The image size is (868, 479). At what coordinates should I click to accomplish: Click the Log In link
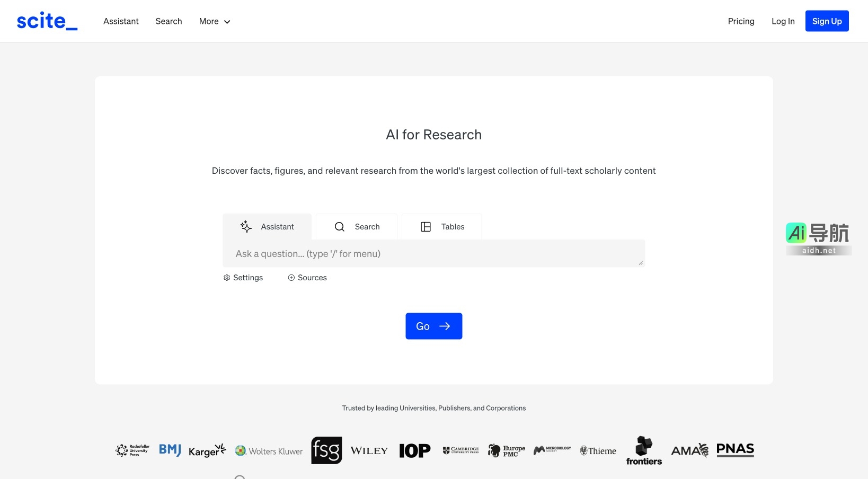783,21
